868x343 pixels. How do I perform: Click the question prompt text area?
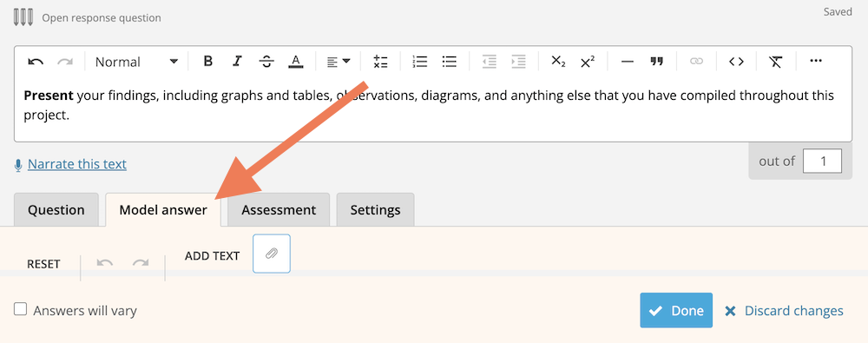(x=433, y=105)
